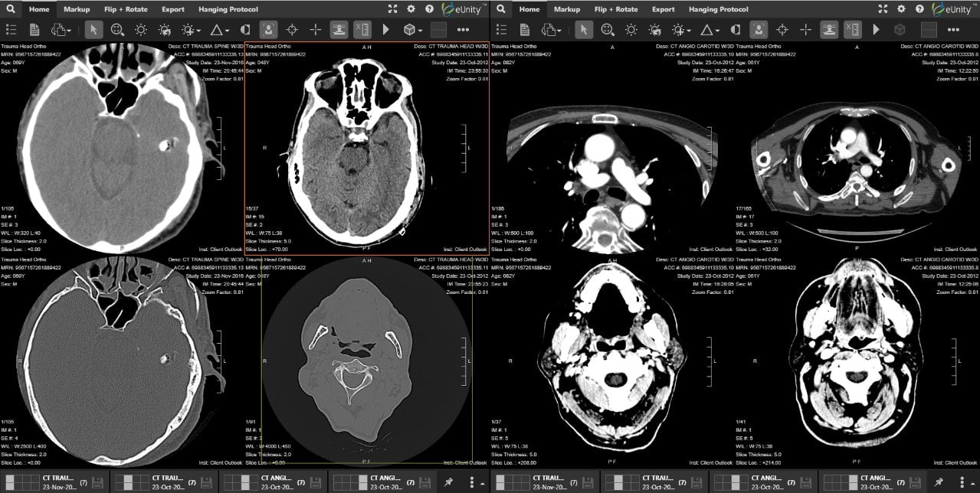Click the circled target localizer in right viewer
The height and width of the screenshot is (493, 980).
pyautogui.click(x=782, y=30)
